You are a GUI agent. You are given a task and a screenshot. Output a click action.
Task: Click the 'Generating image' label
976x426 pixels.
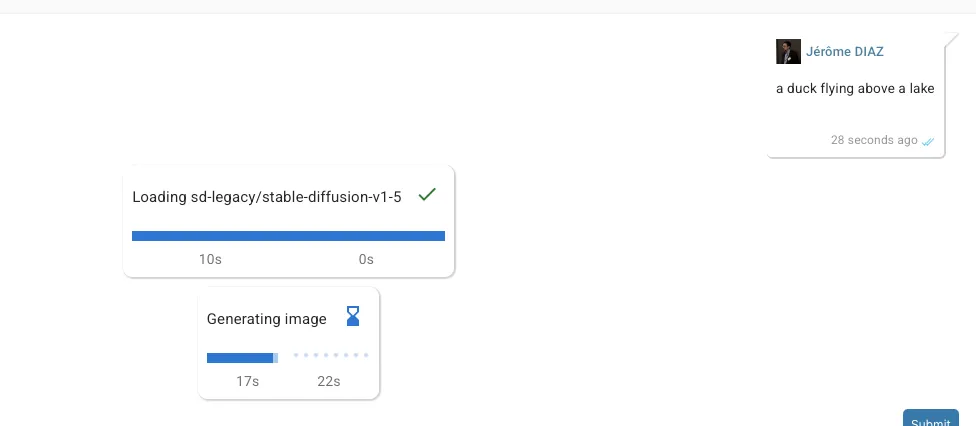[x=266, y=319]
